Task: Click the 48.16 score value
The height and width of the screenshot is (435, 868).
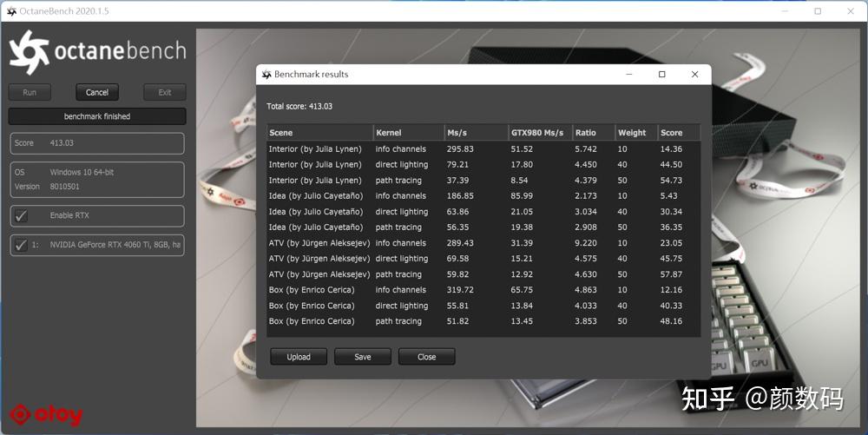Action: coord(671,321)
